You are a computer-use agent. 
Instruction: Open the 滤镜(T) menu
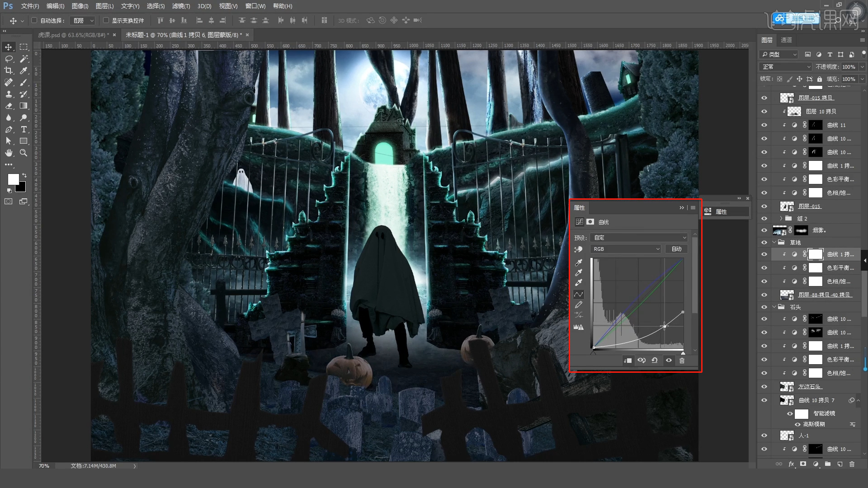181,6
